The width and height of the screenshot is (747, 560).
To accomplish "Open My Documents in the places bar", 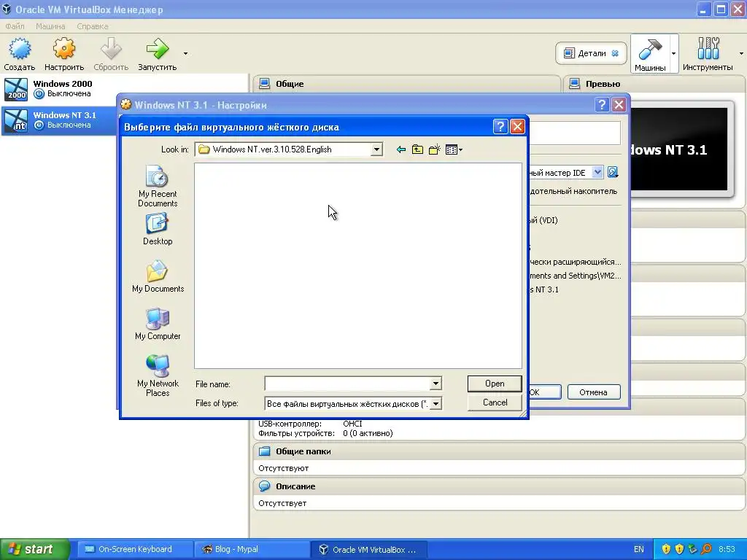I will click(x=158, y=276).
